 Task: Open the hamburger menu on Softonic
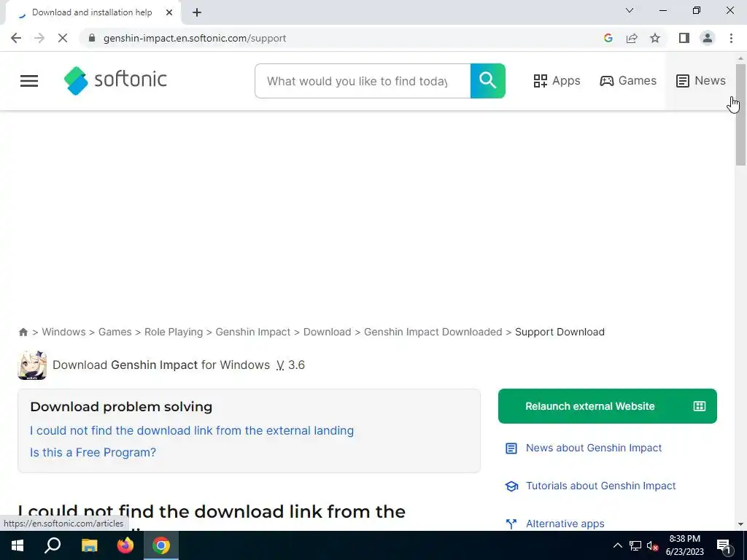[29, 81]
